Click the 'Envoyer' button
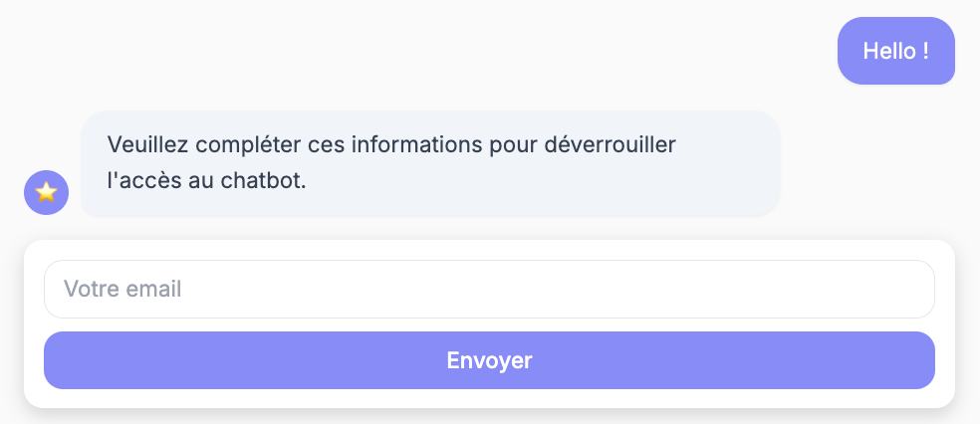 click(x=489, y=360)
